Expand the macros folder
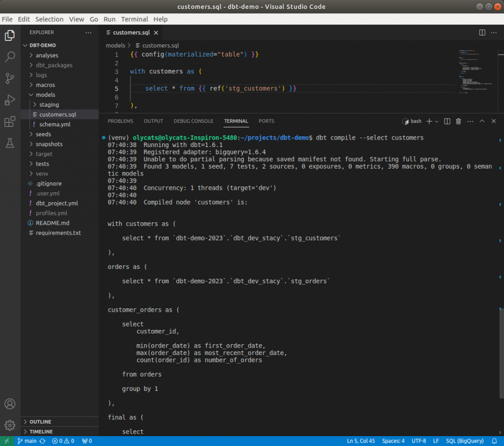The width and height of the screenshot is (504, 446). [x=60, y=85]
